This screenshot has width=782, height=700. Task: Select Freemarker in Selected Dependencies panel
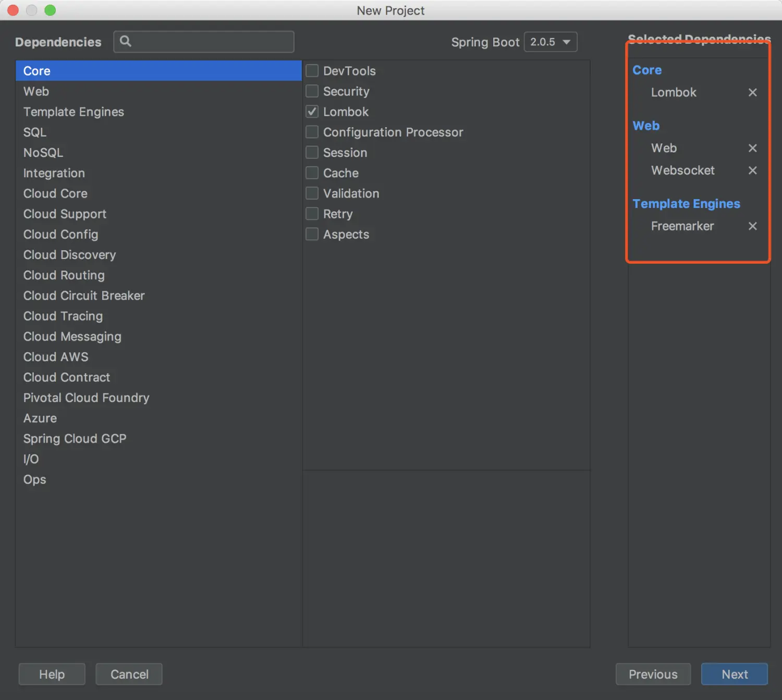[x=682, y=226]
